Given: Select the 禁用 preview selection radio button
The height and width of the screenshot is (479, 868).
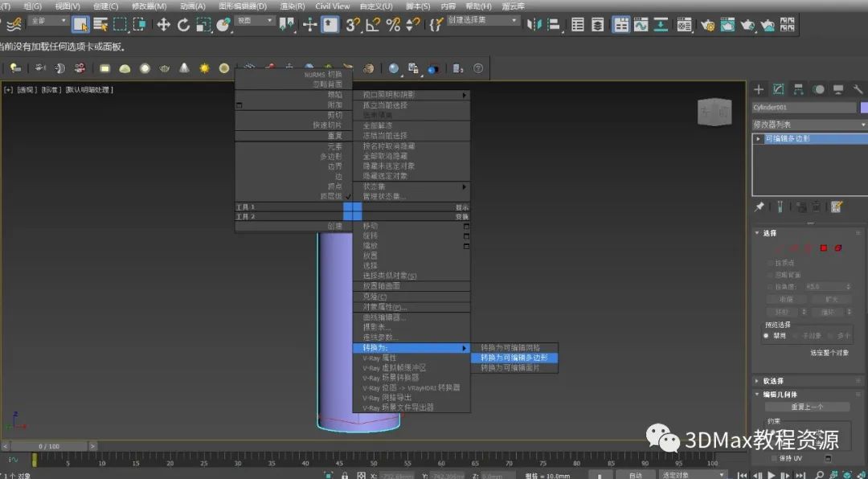Looking at the screenshot, I should click(x=766, y=336).
